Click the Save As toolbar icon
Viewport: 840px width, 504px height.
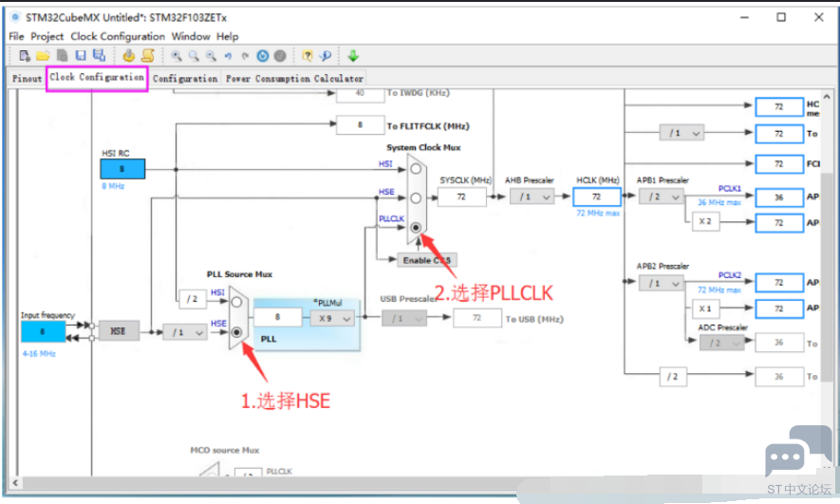(x=99, y=55)
